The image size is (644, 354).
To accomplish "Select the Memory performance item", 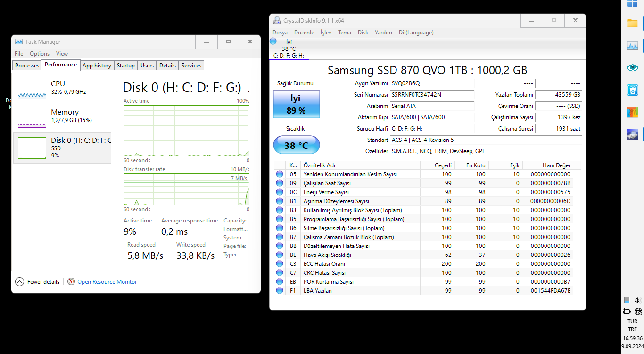I will pyautogui.click(x=62, y=118).
